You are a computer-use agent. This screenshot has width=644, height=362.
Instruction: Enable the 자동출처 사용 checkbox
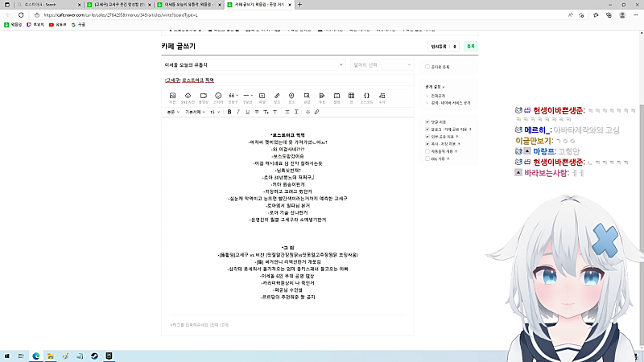pos(427,151)
